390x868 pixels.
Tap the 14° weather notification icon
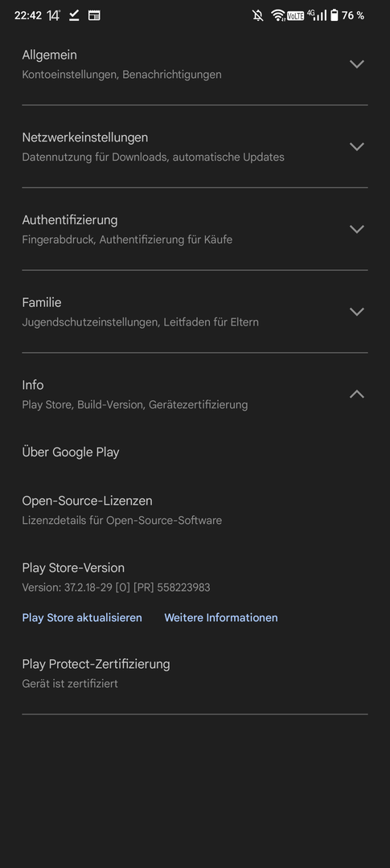54,15
